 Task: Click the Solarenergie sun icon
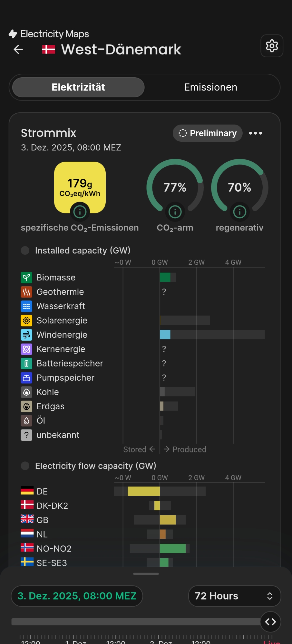pyautogui.click(x=26, y=320)
